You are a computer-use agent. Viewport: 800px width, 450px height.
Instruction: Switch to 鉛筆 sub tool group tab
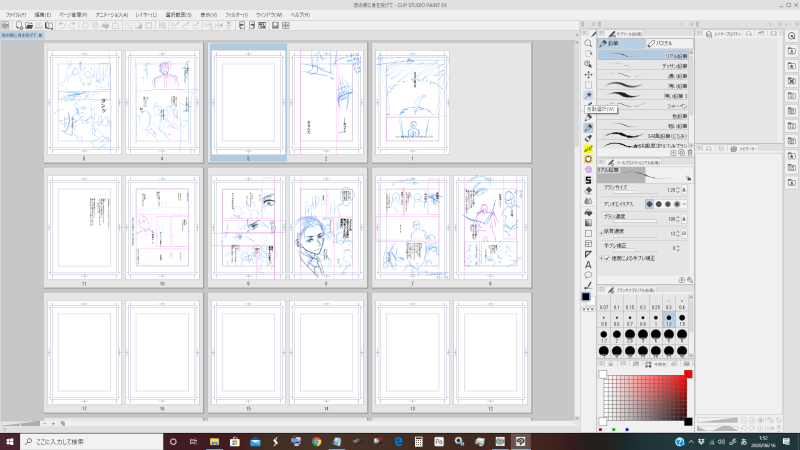click(621, 44)
